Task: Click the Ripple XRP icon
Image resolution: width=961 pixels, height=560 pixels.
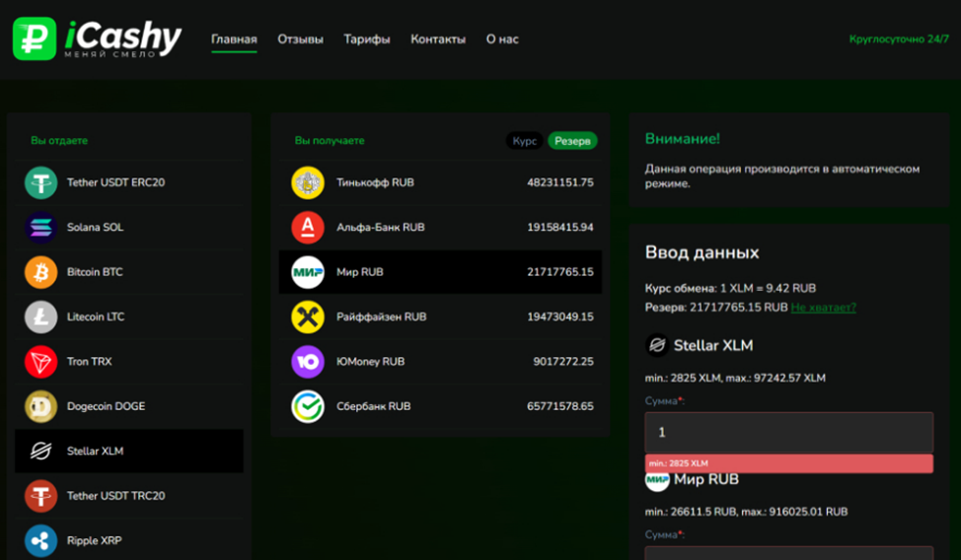Action: click(41, 540)
